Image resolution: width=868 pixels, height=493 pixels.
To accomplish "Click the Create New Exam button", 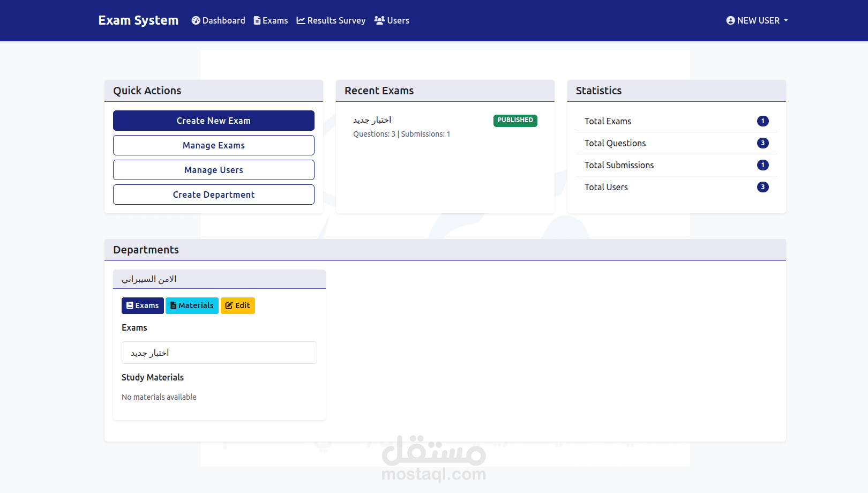I will (214, 121).
